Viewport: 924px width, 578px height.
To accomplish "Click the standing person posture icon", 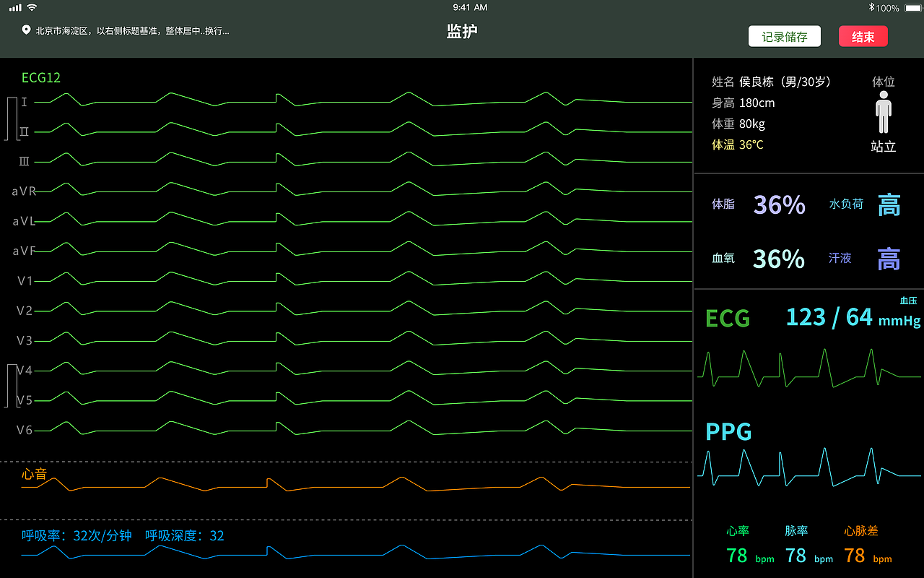I will coord(884,112).
